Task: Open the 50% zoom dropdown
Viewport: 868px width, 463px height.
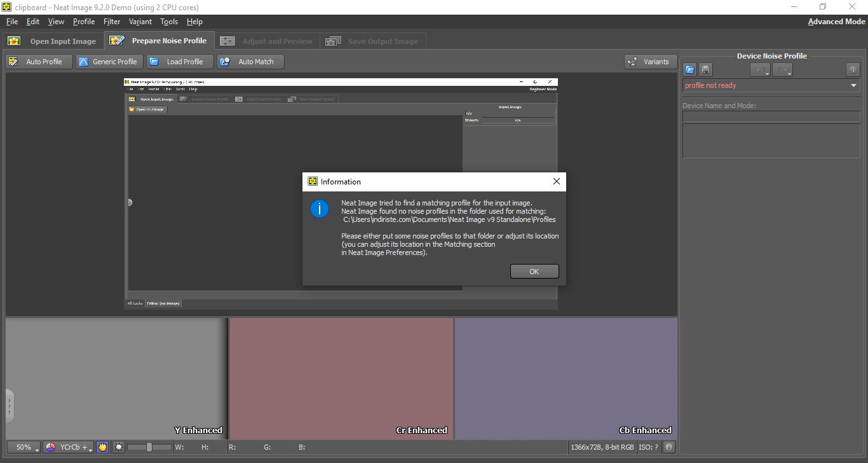Action: pos(24,447)
